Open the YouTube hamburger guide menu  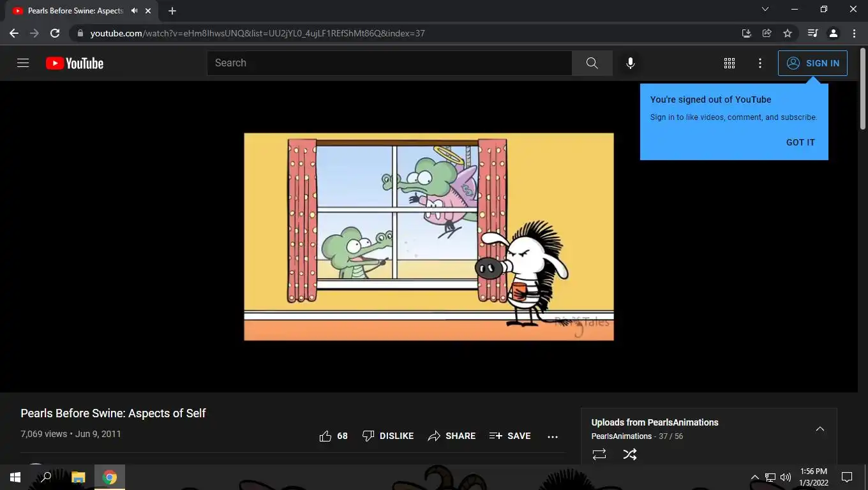coord(23,63)
